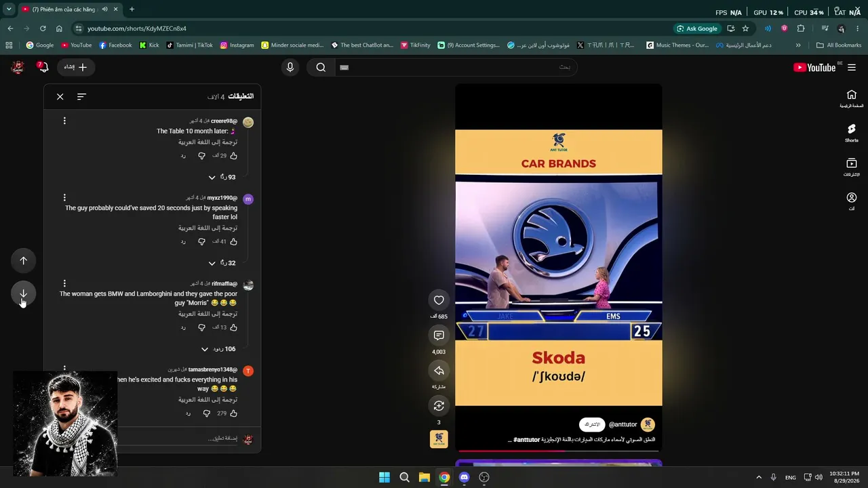
Task: Open the Create button menu
Action: coord(76,67)
